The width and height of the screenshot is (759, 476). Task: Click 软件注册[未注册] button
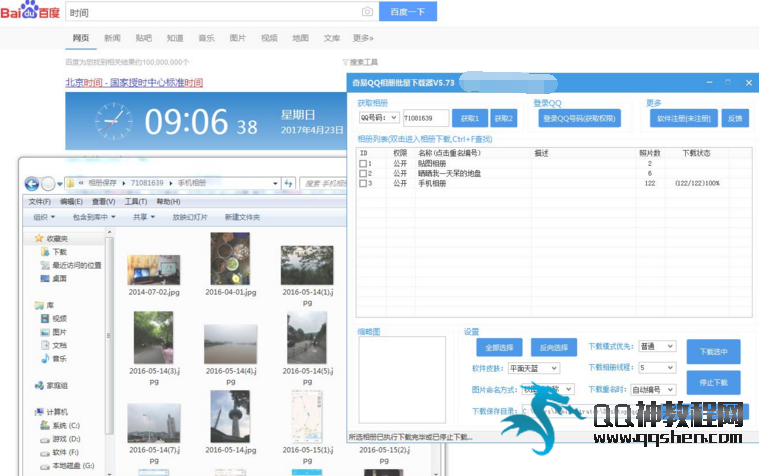click(x=683, y=118)
